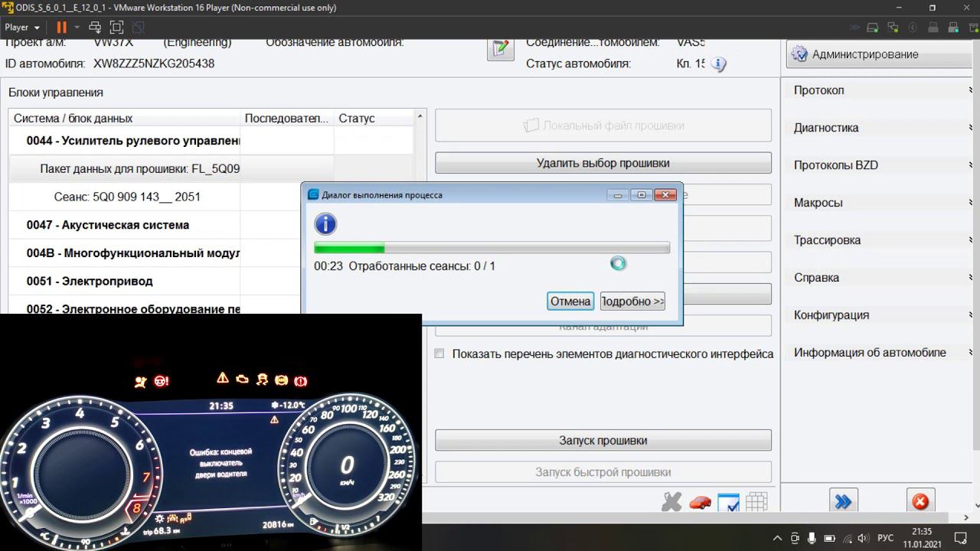
Task: Click the gray X tools icon
Action: pos(671,502)
